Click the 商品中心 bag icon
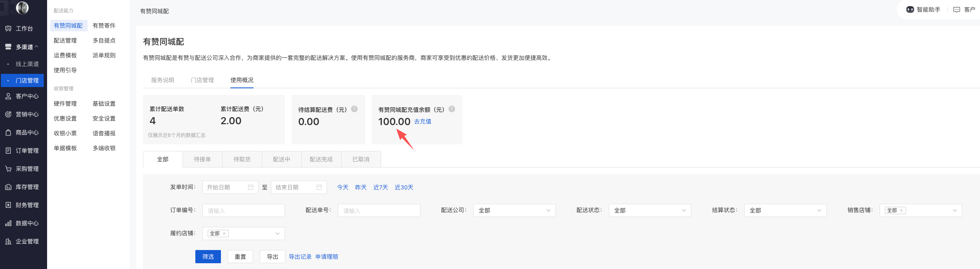Viewport: 980px width, 269px height. pyautogui.click(x=8, y=132)
